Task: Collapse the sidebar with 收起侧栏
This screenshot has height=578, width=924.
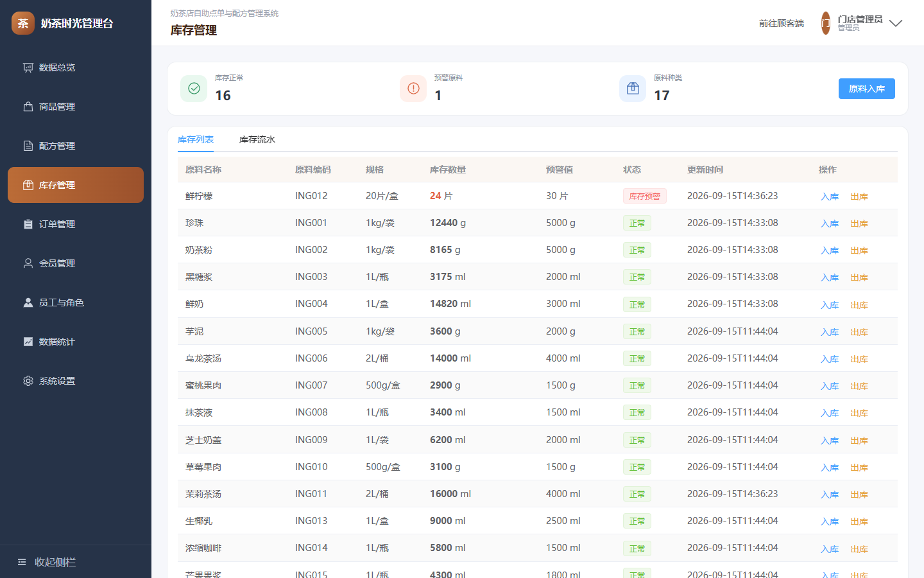Action: pos(47,562)
